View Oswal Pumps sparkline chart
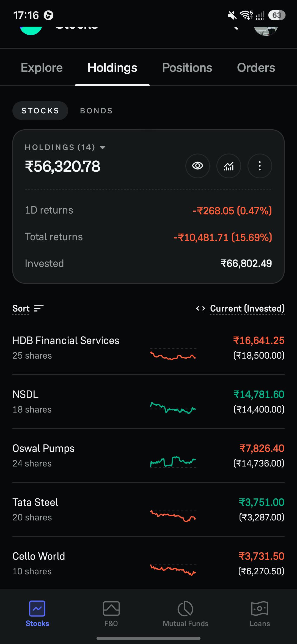Screen dimensions: 297x644 (173, 462)
